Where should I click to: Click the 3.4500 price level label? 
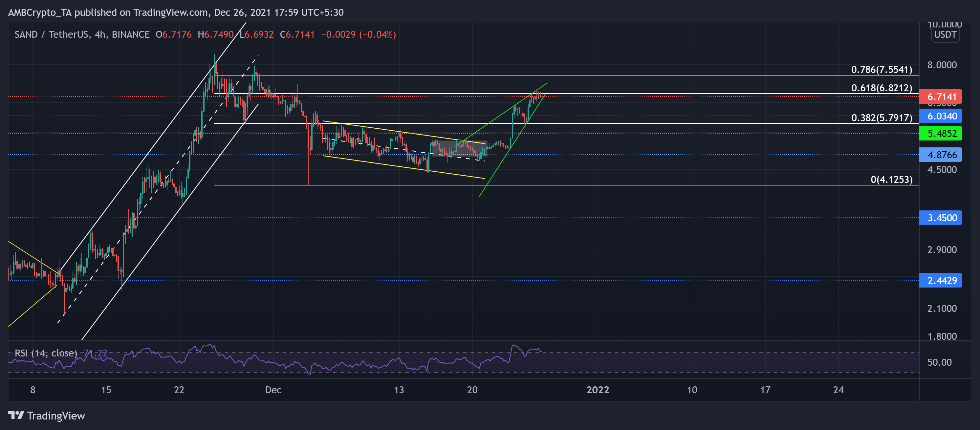click(x=940, y=218)
